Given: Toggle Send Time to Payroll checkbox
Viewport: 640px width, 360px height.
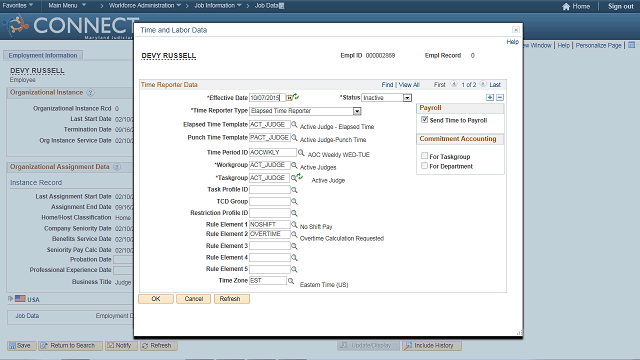Looking at the screenshot, I should tap(424, 120).
